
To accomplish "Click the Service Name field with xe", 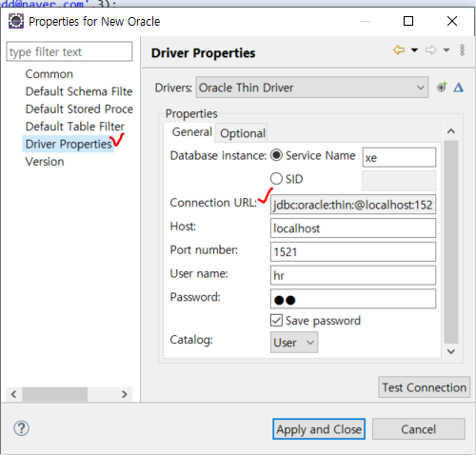I will tap(399, 157).
